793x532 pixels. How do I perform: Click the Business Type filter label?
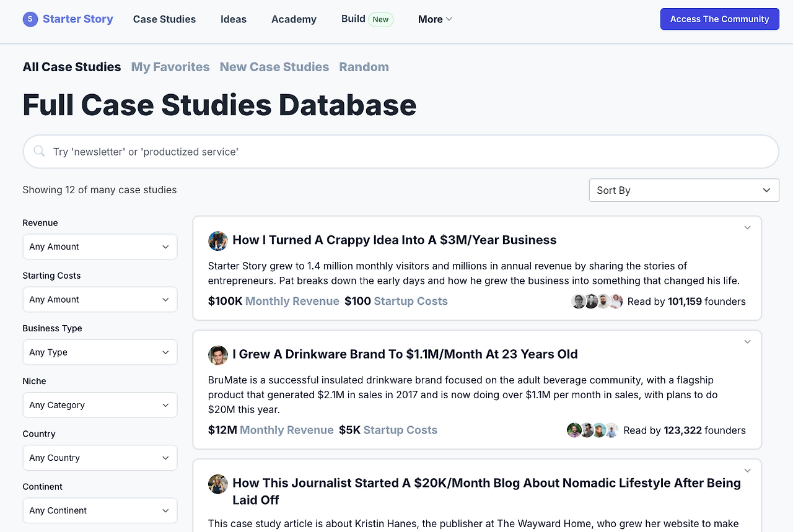coord(52,328)
